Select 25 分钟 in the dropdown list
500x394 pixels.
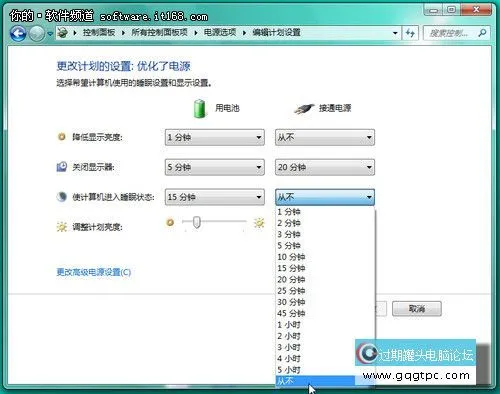[325, 291]
